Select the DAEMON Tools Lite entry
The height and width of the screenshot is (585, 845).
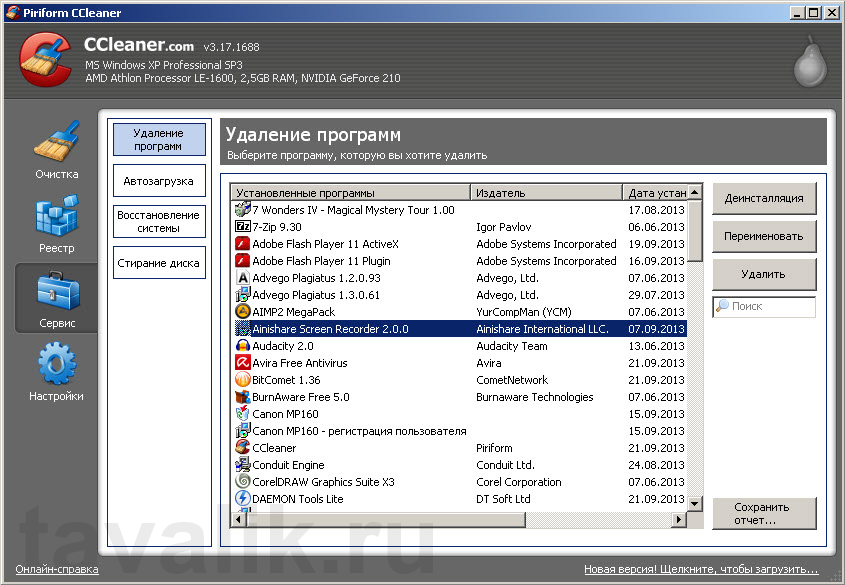point(460,499)
